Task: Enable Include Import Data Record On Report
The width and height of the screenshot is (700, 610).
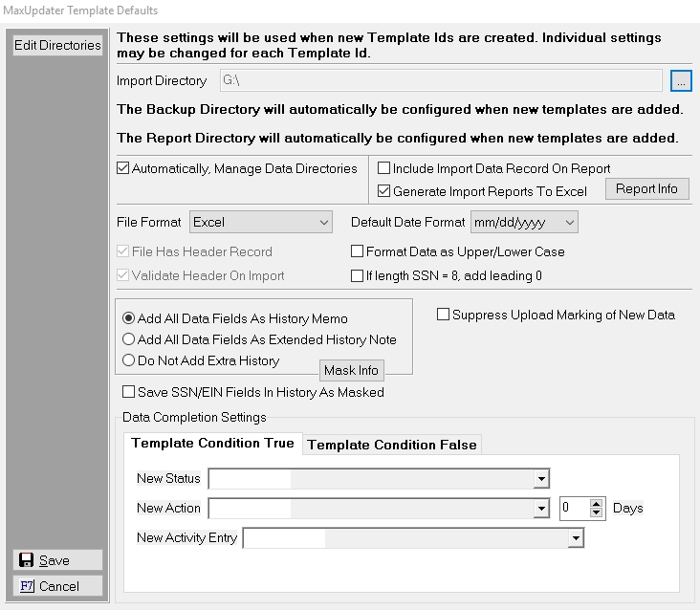Action: (384, 169)
